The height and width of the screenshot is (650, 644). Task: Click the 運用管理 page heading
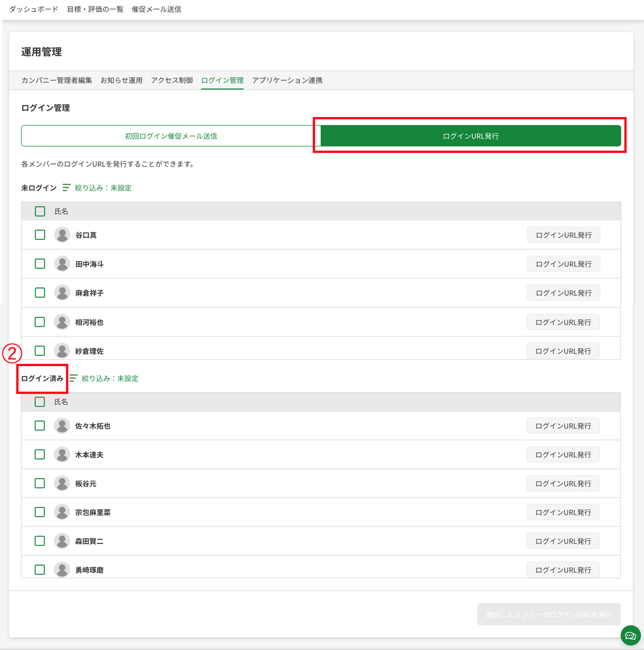tap(42, 52)
